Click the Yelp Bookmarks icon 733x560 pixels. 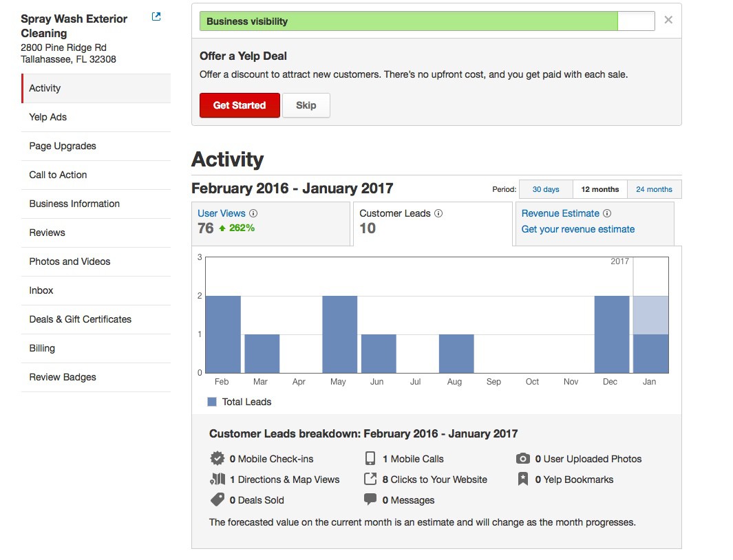(x=523, y=479)
